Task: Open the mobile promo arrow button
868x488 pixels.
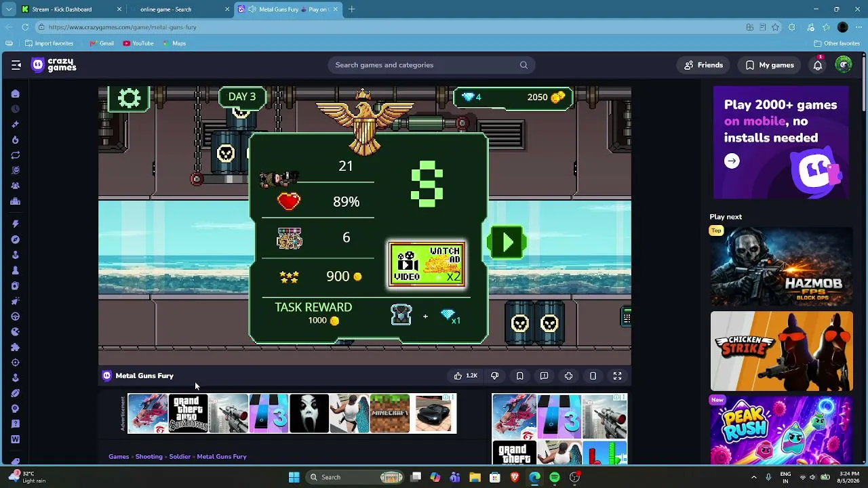Action: click(x=732, y=161)
